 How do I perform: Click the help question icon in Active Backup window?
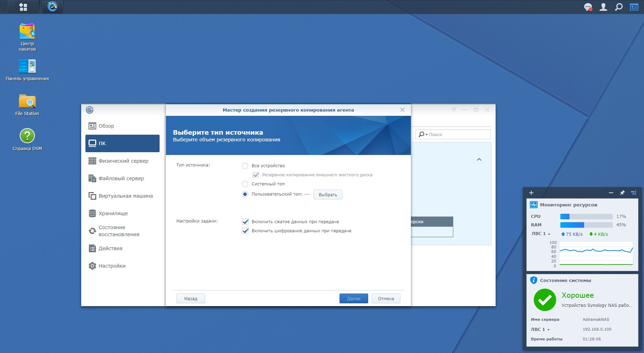pyautogui.click(x=454, y=110)
